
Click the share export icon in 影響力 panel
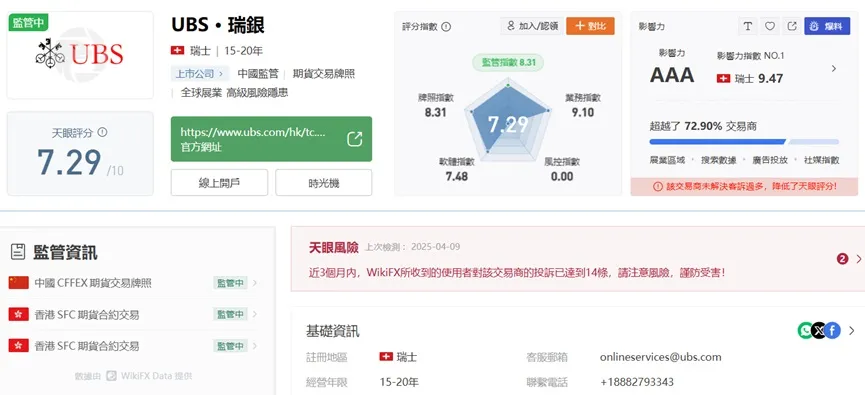click(792, 26)
